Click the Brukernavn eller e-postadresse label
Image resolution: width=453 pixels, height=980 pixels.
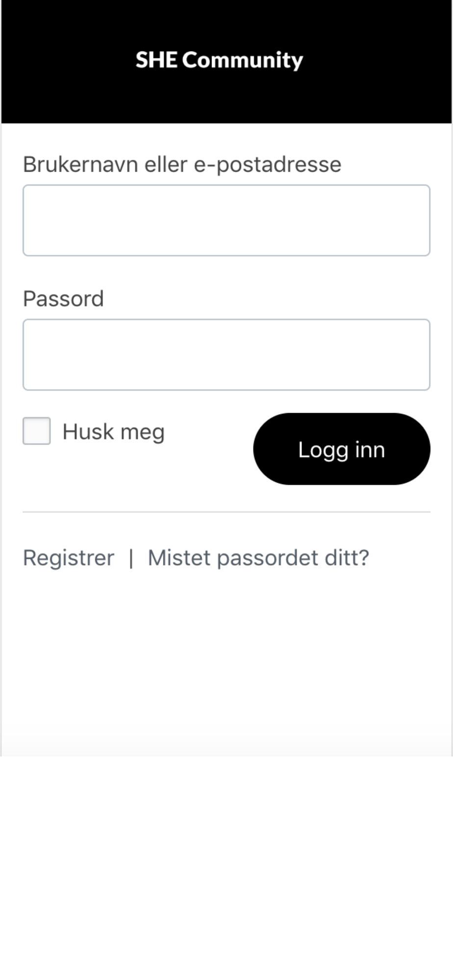pos(182,165)
